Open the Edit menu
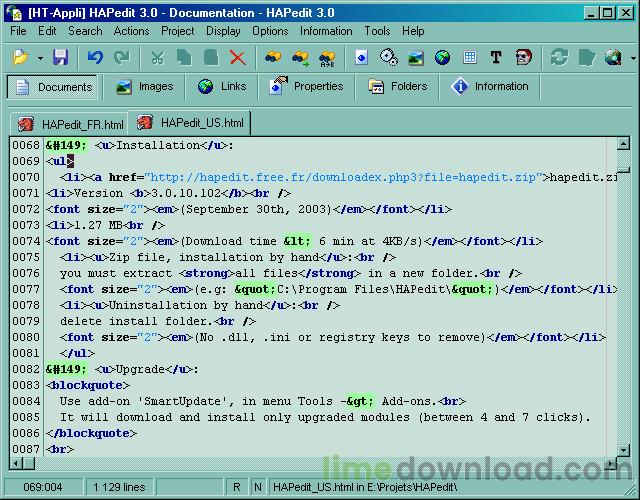 (47, 31)
